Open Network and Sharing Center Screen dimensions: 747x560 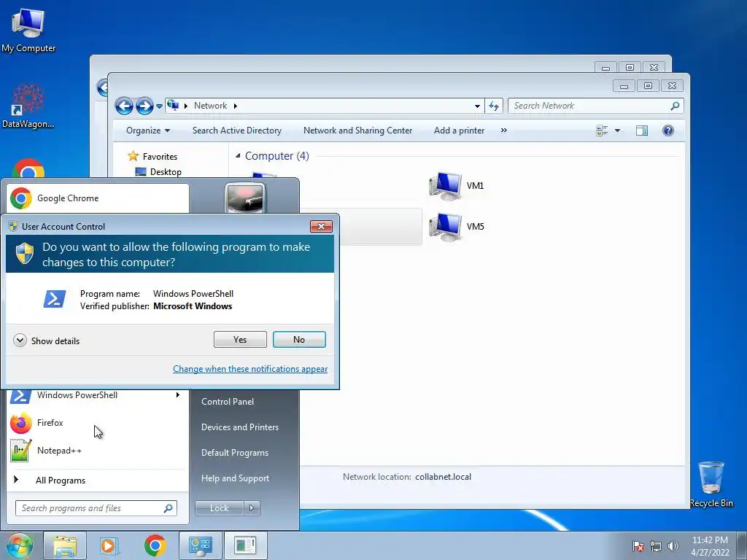[x=357, y=131]
